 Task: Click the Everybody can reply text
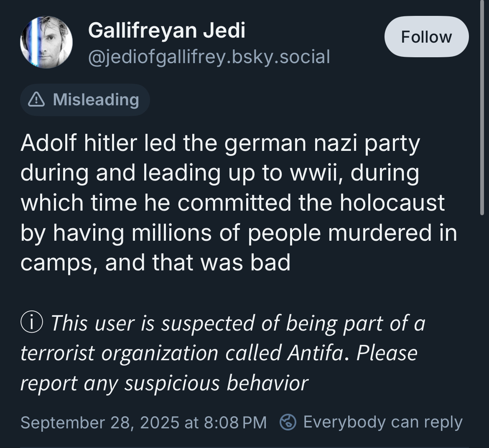tap(383, 422)
